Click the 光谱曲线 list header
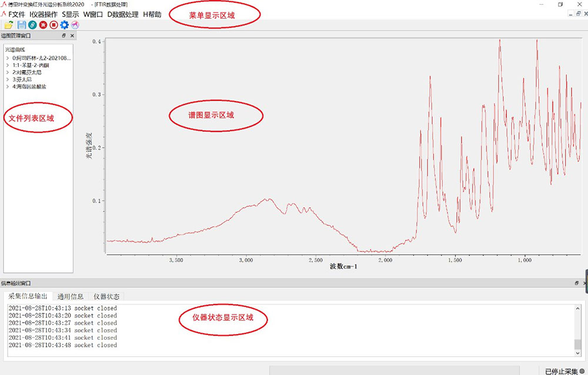 15,49
